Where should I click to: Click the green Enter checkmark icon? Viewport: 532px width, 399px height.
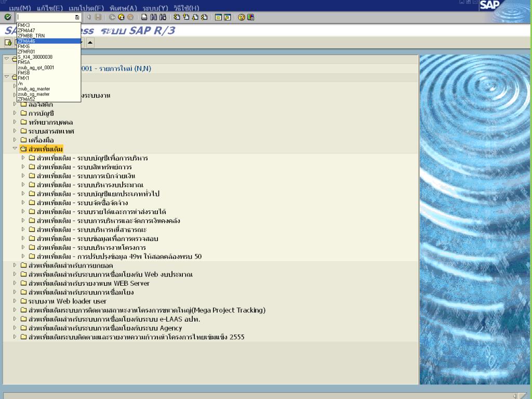(7, 17)
